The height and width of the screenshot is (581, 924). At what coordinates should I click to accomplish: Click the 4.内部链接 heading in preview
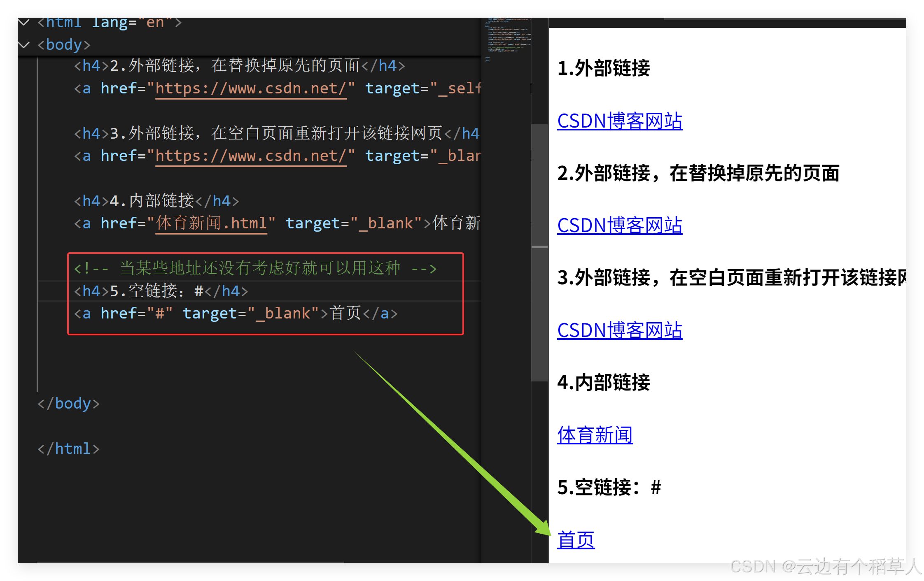click(603, 382)
